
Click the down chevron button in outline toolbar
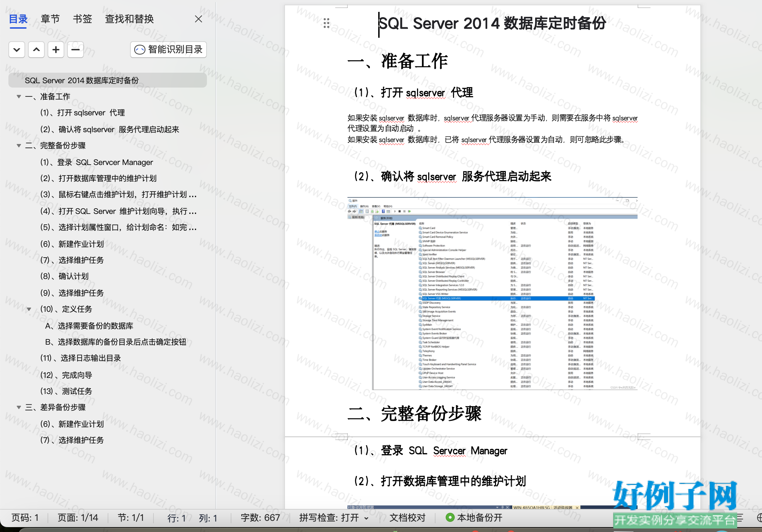[x=17, y=50]
